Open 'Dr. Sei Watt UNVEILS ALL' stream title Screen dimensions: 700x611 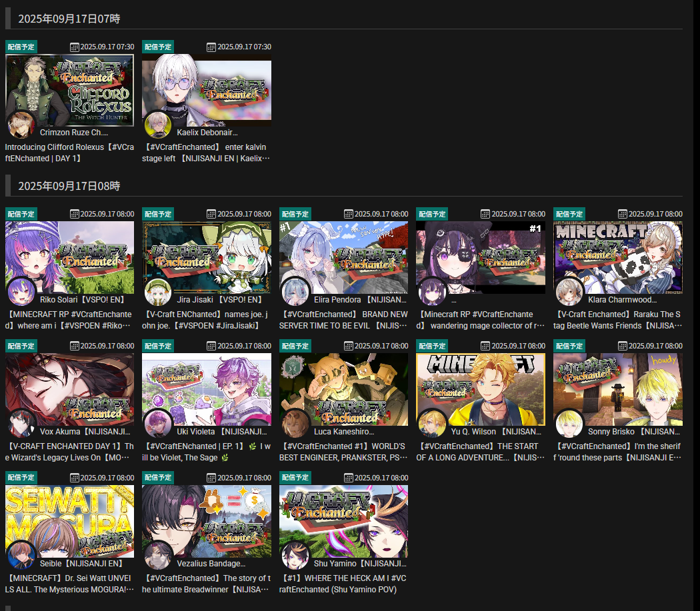(x=69, y=584)
